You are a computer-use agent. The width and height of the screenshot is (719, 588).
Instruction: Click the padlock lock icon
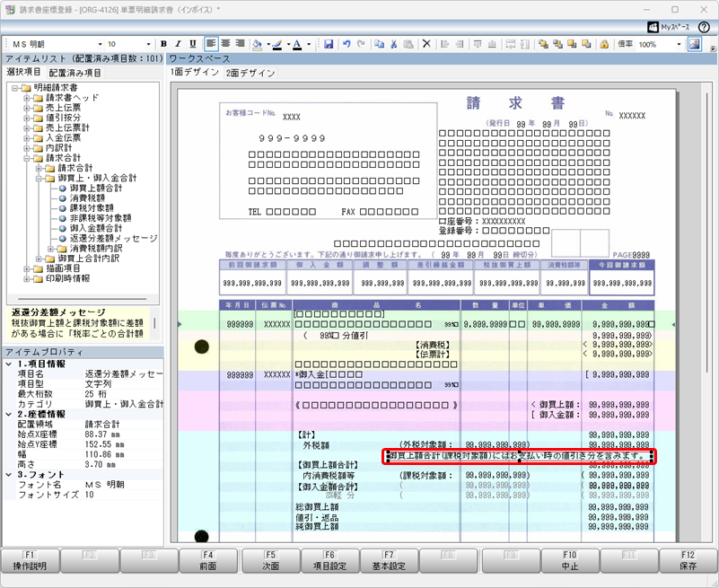[x=604, y=44]
